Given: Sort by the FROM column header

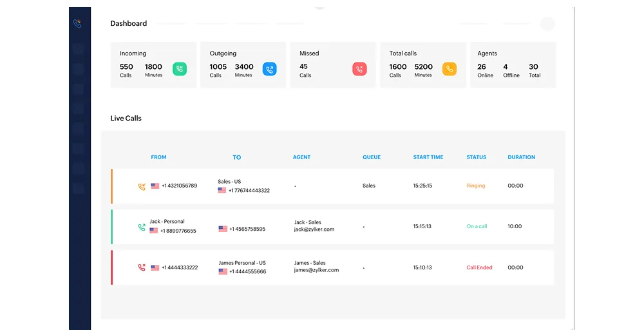Looking at the screenshot, I should (x=158, y=157).
